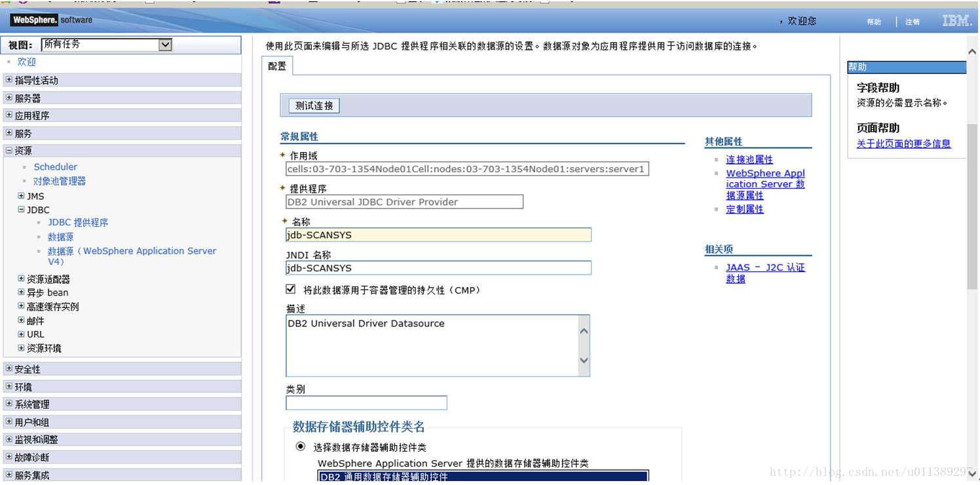Focus the 名称 name input field

coord(438,235)
